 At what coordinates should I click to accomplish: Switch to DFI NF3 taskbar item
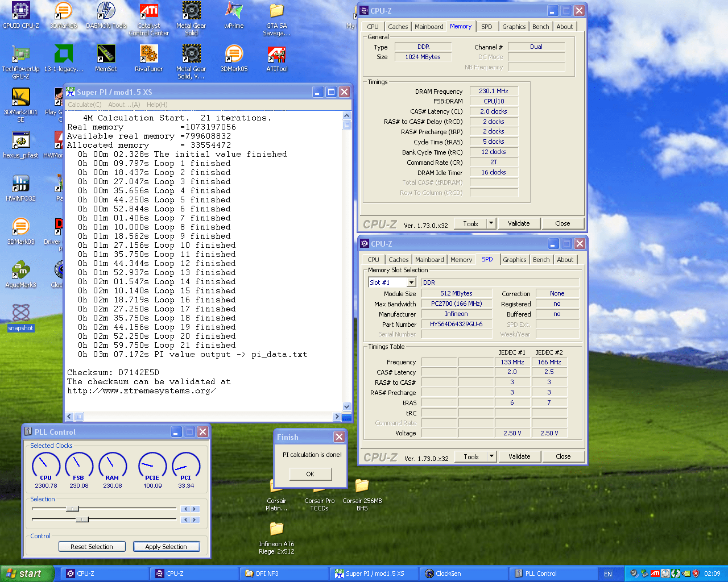click(x=284, y=573)
